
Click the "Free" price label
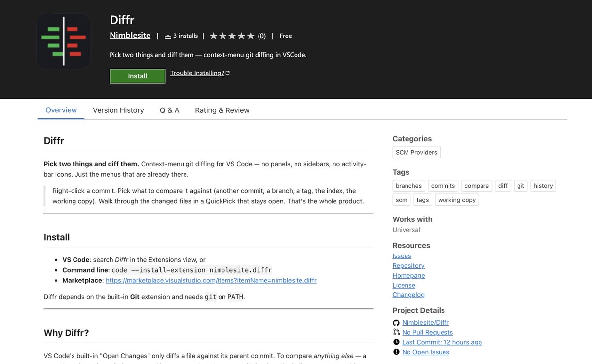(x=286, y=36)
